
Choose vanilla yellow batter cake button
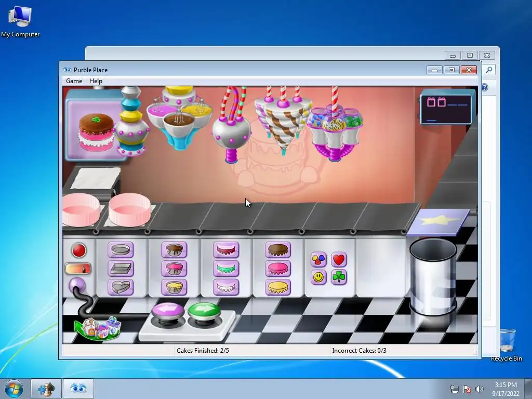tap(174, 287)
